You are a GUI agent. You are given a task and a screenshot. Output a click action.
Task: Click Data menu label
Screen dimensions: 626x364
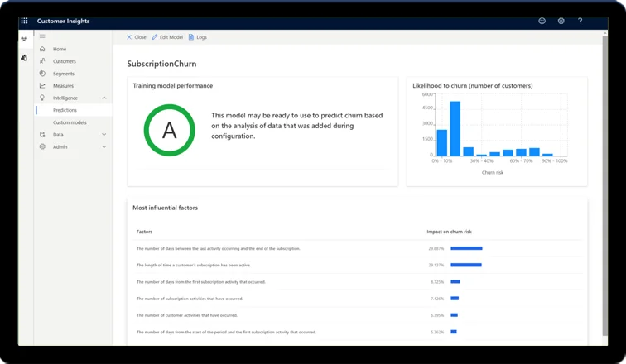(58, 135)
